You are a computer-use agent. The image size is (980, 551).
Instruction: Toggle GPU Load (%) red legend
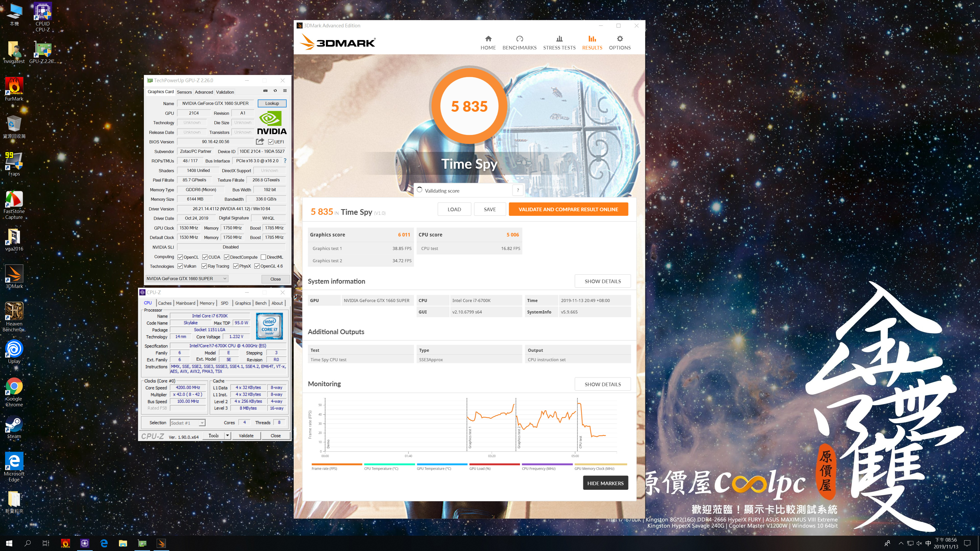[x=495, y=467]
